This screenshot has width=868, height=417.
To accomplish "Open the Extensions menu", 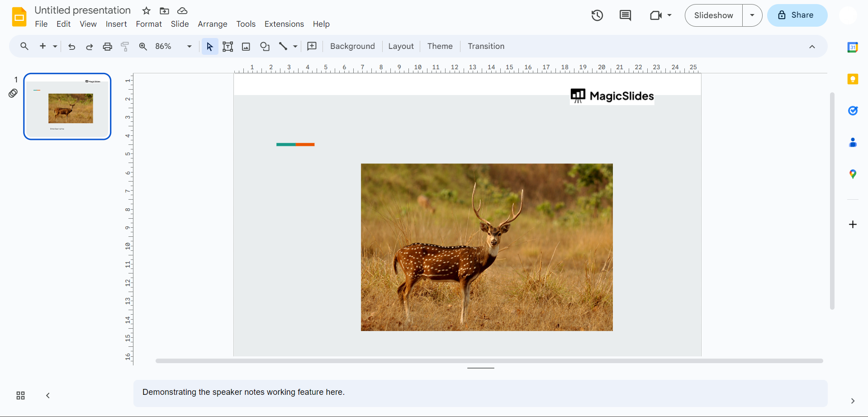I will [x=284, y=24].
